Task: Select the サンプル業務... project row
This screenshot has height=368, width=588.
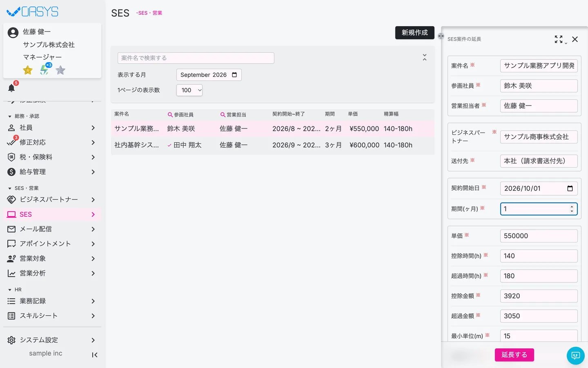Action: coord(273,129)
